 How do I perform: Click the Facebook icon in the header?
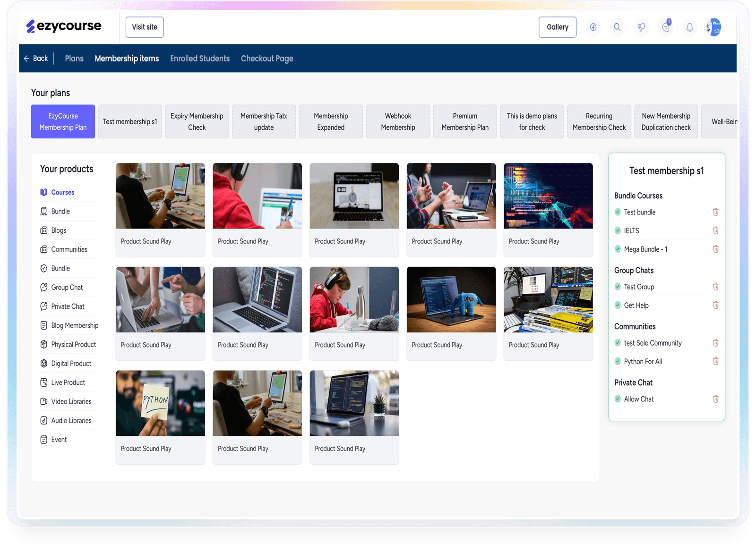coord(593,27)
